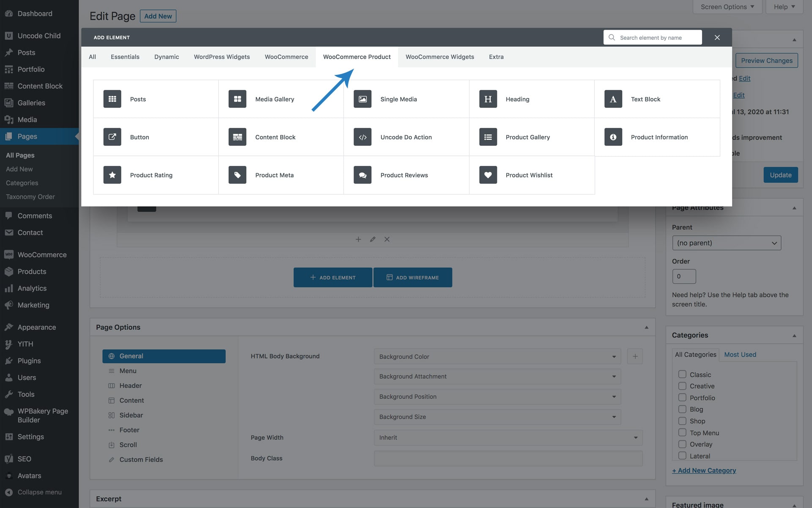Expand the Background Color dropdown

tap(497, 356)
